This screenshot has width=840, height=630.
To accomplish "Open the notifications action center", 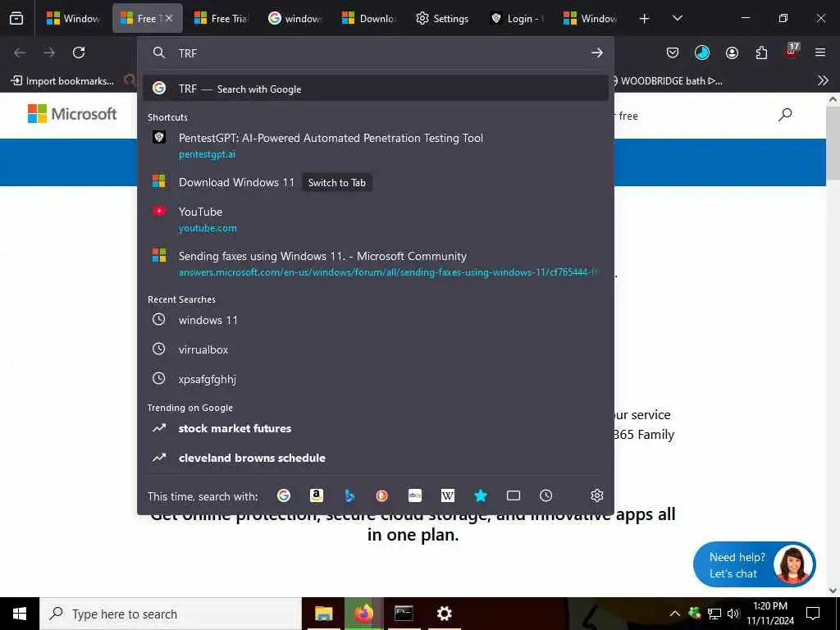I will [813, 614].
